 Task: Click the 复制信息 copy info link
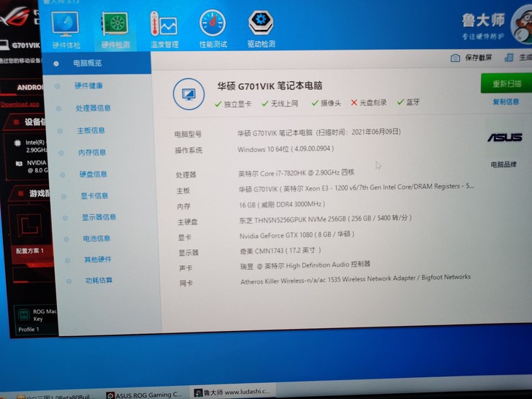(506, 102)
